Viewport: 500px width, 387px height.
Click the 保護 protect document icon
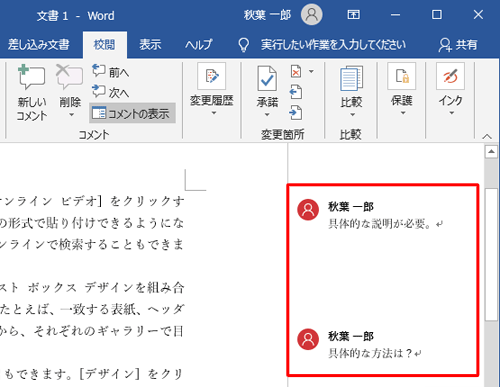click(402, 76)
